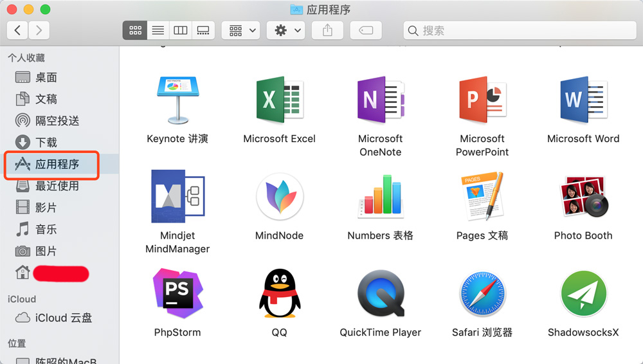Go forward with the right arrow button
The image size is (643, 364).
[x=39, y=30]
